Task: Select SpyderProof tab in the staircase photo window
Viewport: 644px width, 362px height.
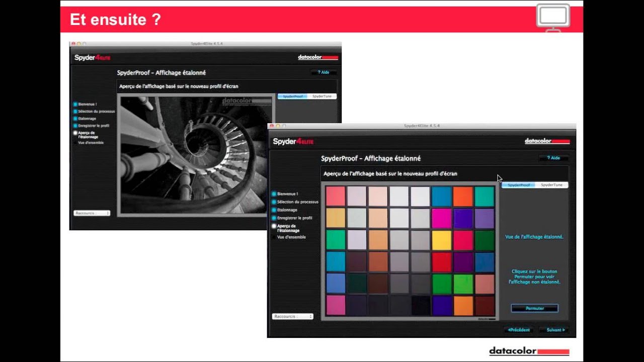Action: [x=293, y=96]
